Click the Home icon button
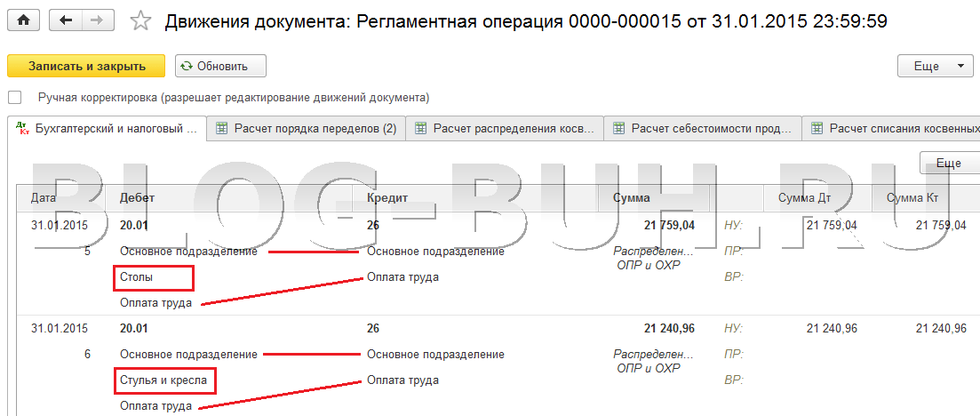980x416 pixels. (x=23, y=20)
